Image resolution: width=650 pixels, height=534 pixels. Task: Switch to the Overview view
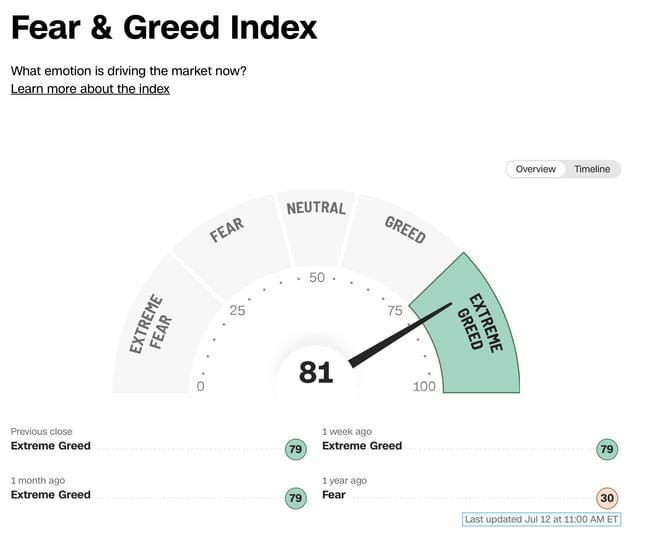pyautogui.click(x=535, y=169)
